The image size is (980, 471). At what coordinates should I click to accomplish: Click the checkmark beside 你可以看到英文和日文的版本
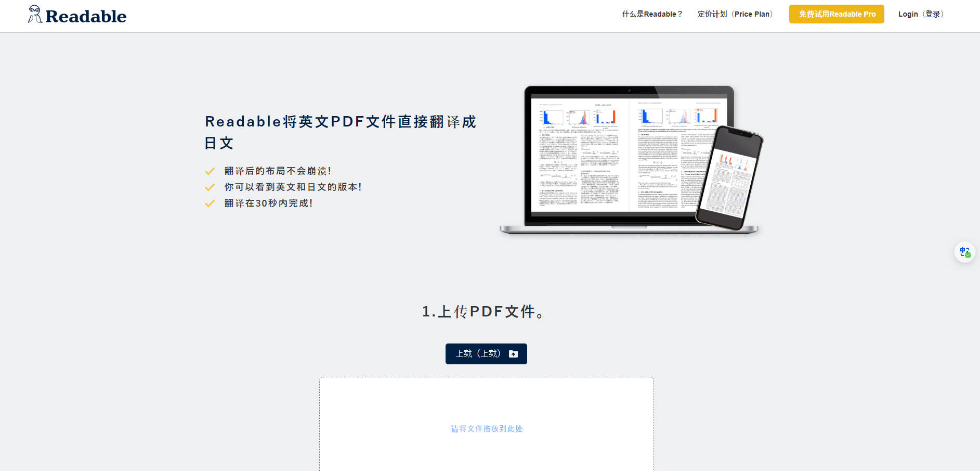tap(210, 187)
